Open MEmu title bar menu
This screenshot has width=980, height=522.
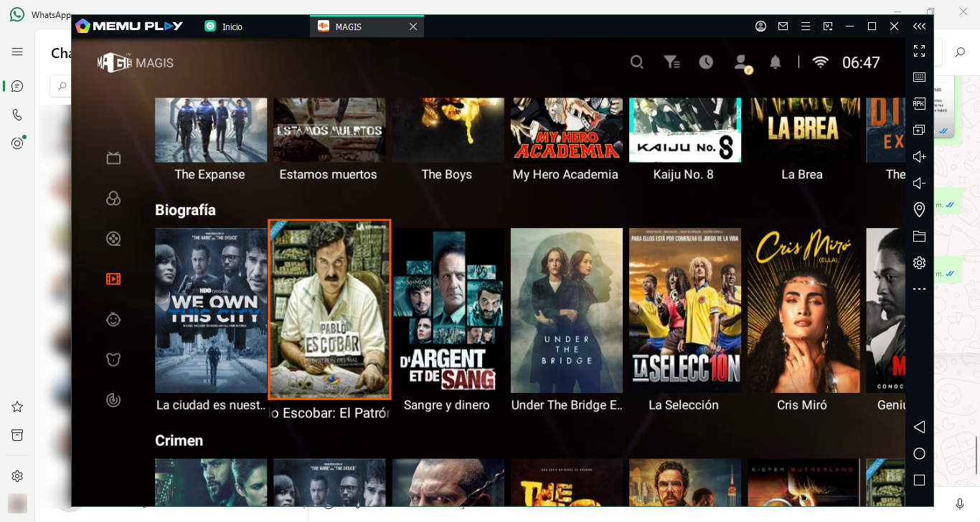(x=806, y=27)
